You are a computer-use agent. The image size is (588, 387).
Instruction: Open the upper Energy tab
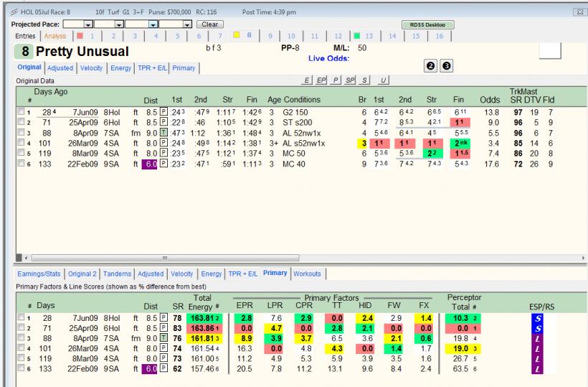pyautogui.click(x=120, y=68)
